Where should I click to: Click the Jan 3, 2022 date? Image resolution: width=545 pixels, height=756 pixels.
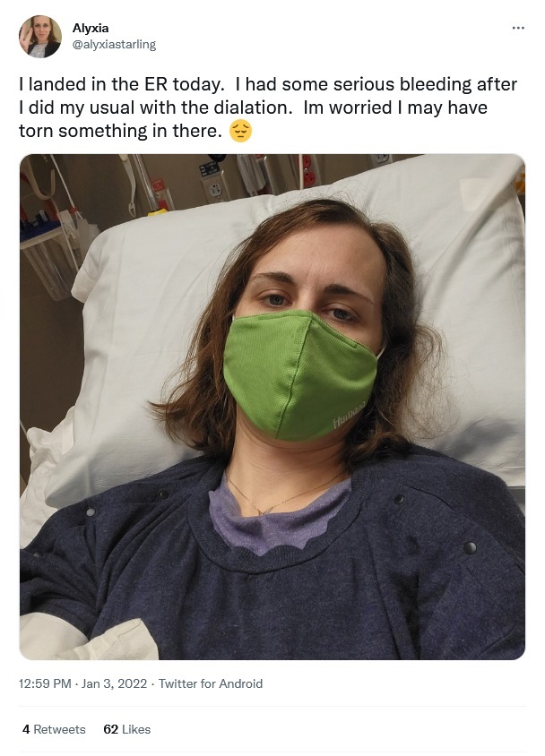click(x=115, y=683)
